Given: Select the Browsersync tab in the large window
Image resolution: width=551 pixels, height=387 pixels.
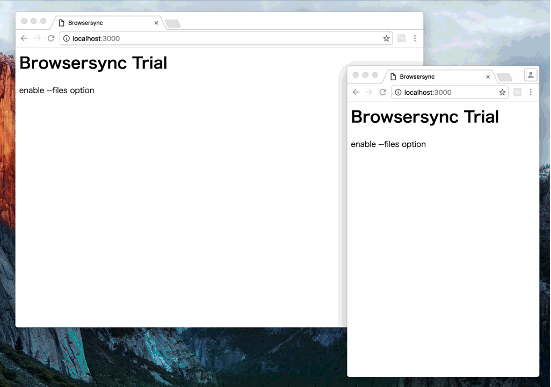Looking at the screenshot, I should [x=107, y=23].
